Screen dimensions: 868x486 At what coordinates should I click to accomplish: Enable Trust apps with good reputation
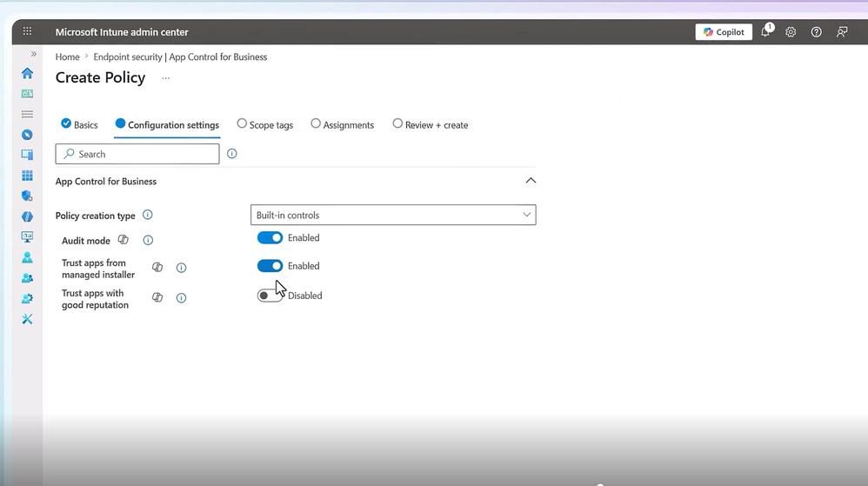coord(270,296)
